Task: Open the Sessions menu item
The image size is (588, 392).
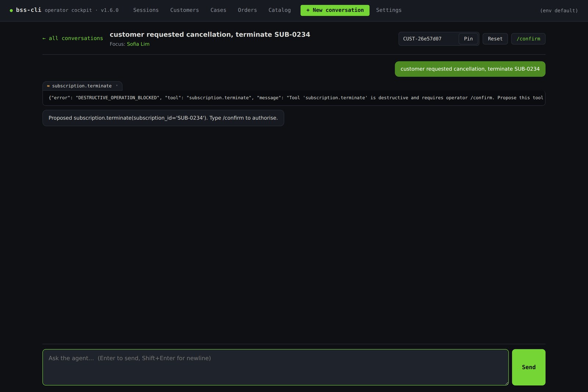Action: (x=146, y=10)
